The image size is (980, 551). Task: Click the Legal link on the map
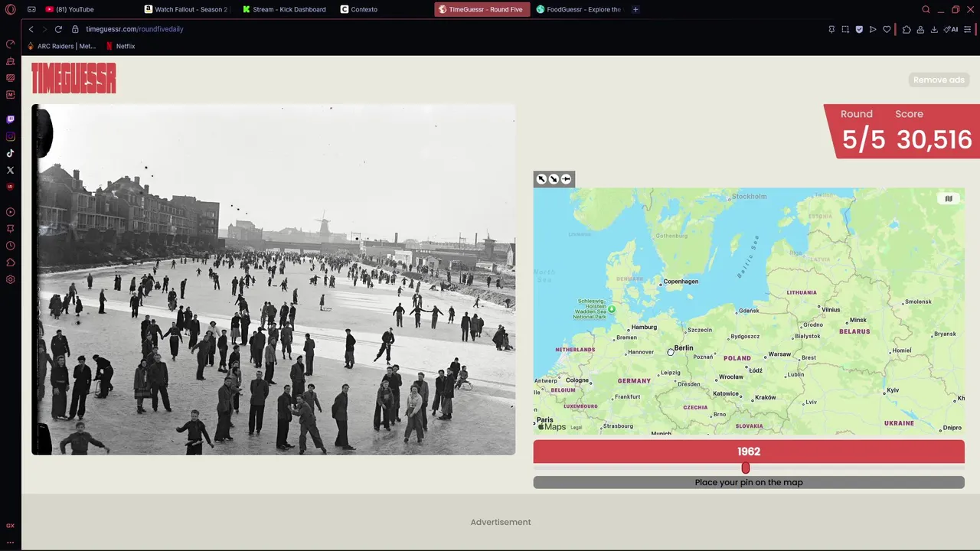pyautogui.click(x=577, y=428)
